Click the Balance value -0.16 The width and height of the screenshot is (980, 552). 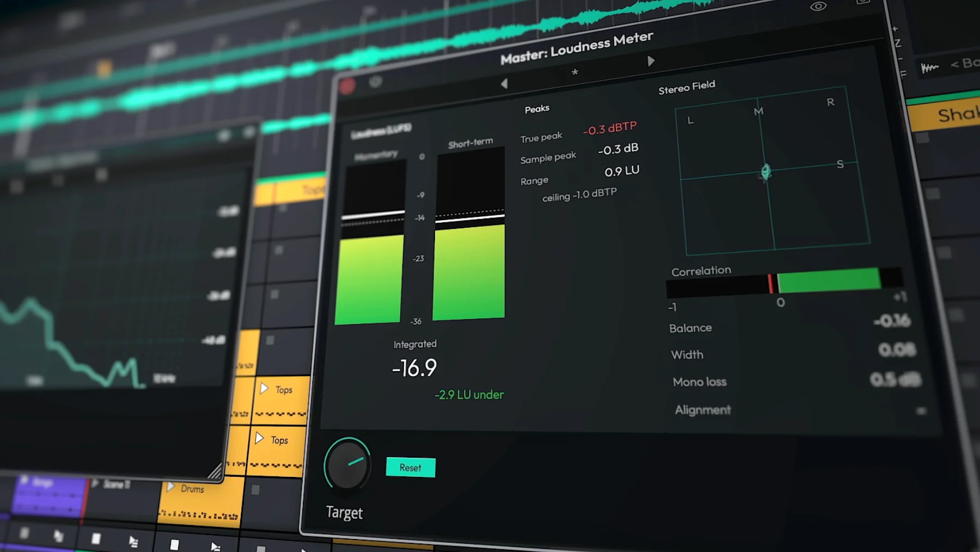click(x=892, y=321)
